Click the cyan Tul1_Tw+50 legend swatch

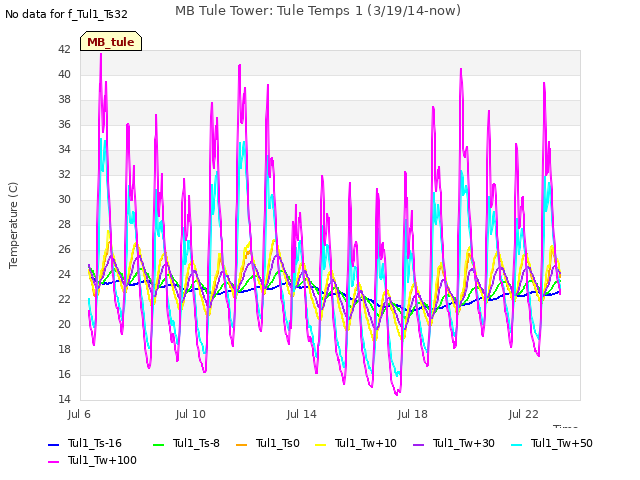pos(517,444)
